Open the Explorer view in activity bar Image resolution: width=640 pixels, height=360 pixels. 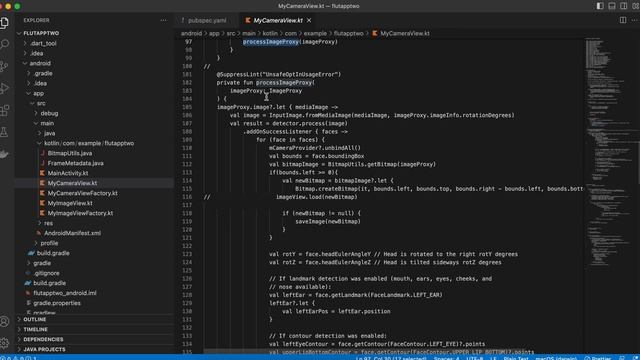pos(4,23)
